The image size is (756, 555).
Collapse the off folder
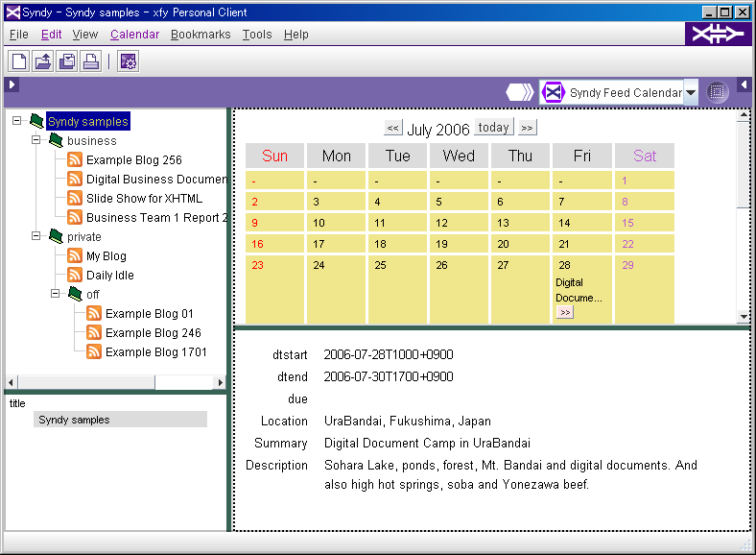coord(56,294)
